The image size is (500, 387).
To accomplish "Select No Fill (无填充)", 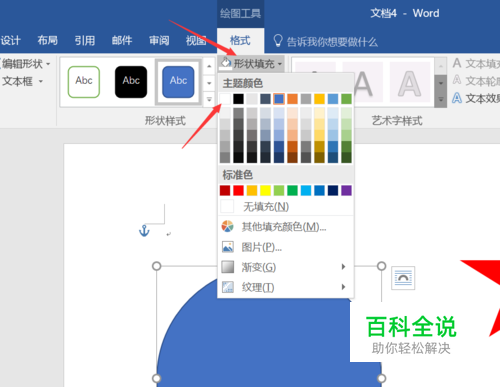I will (x=285, y=207).
